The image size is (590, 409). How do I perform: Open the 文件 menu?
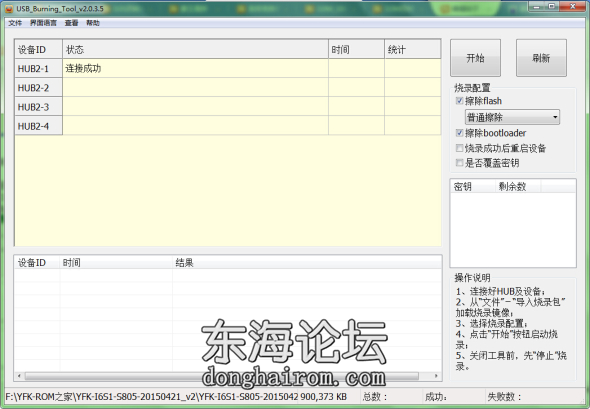15,23
